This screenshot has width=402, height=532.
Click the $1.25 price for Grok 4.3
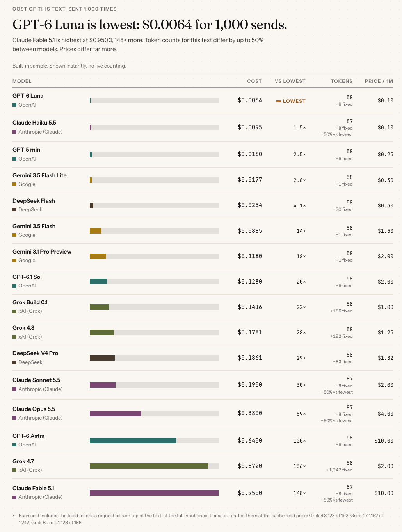pyautogui.click(x=386, y=332)
